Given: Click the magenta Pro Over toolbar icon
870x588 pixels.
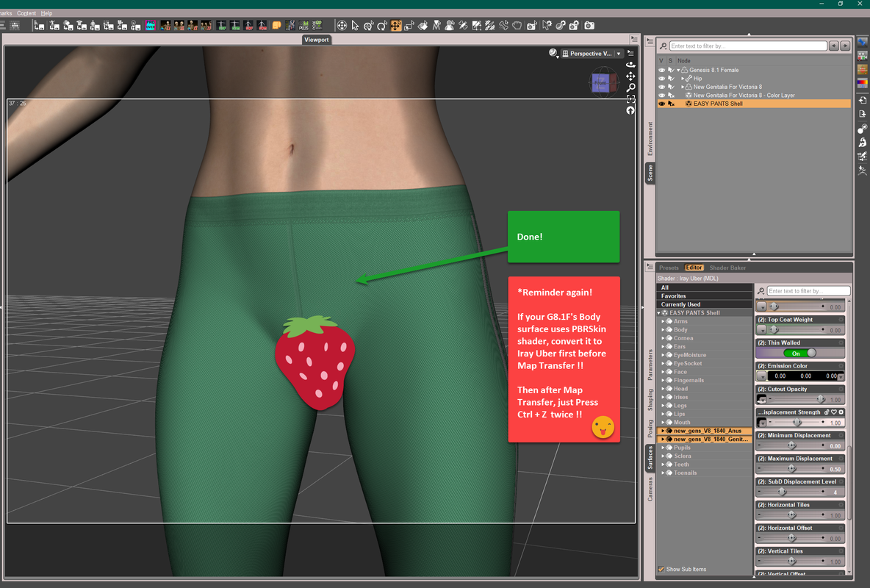Looking at the screenshot, I should [151, 26].
